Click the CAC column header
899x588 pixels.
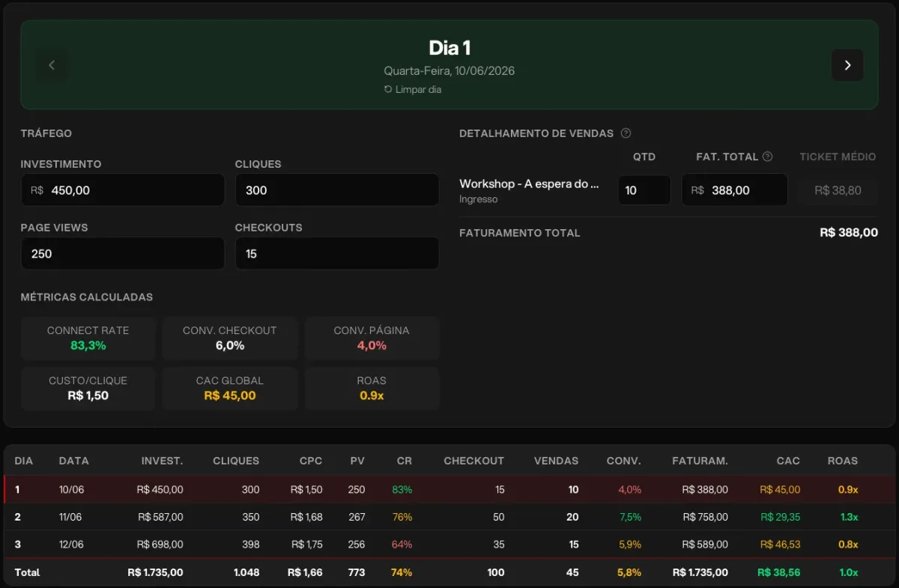coord(788,461)
